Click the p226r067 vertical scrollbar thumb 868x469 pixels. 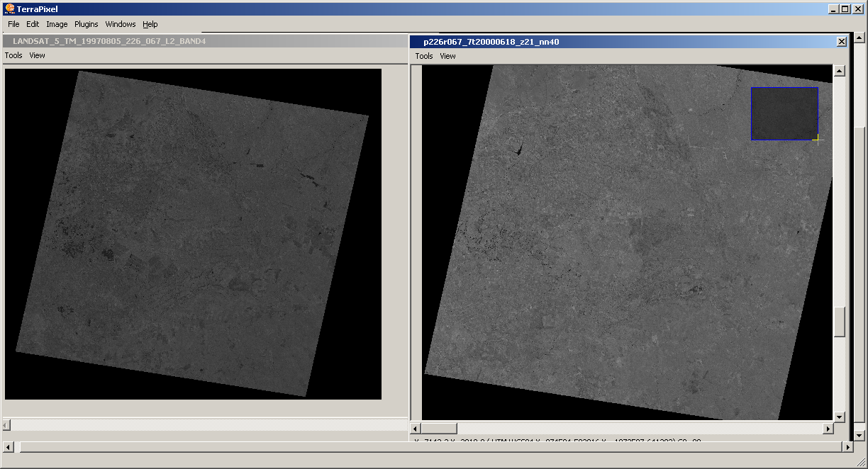840,322
